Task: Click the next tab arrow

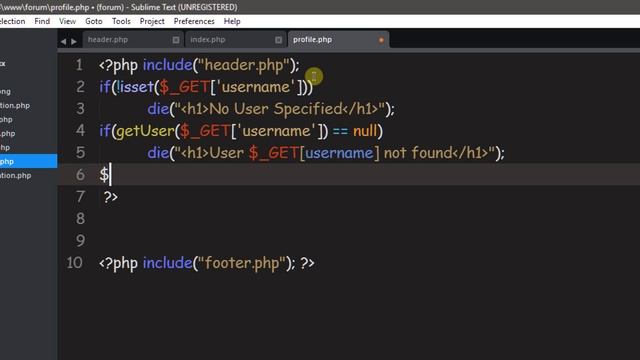Action: (x=74, y=41)
